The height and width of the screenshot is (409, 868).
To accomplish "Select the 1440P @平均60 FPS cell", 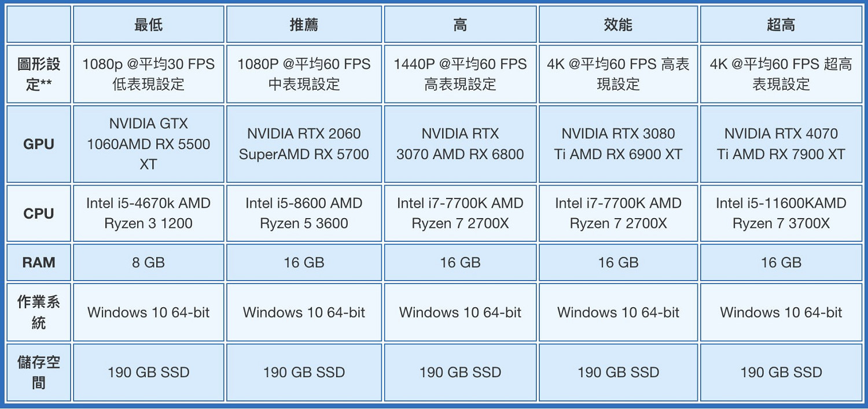I will (x=460, y=74).
